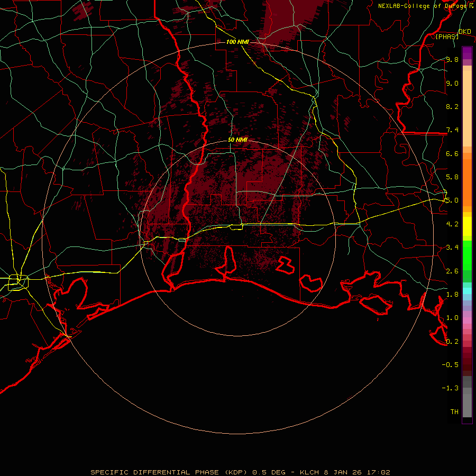Click the cyan color bar segment
The image size is (476, 476).
point(467,291)
